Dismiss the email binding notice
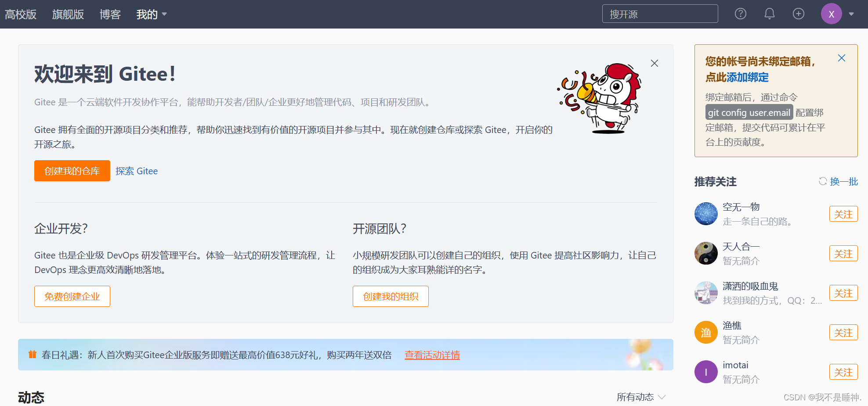This screenshot has width=868, height=406. (x=842, y=58)
